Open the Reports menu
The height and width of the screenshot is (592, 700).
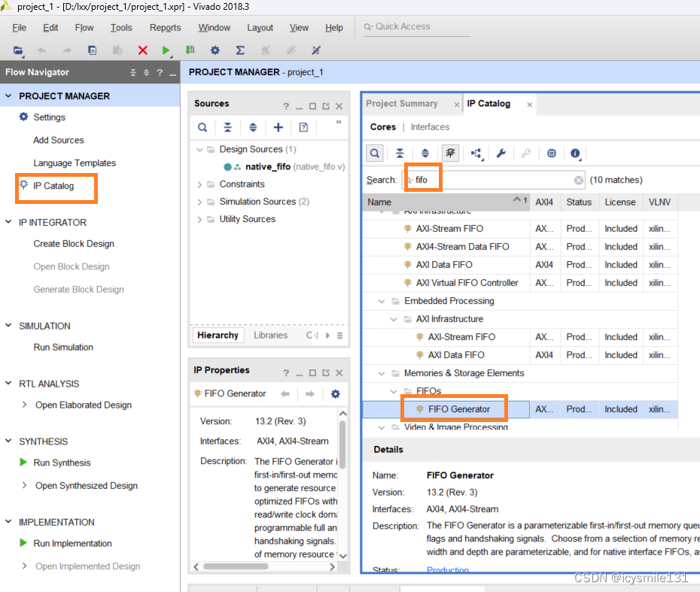165,28
